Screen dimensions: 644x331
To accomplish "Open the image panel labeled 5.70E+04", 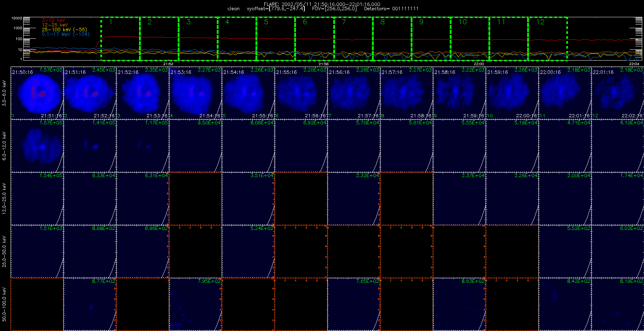I will tap(354, 145).
